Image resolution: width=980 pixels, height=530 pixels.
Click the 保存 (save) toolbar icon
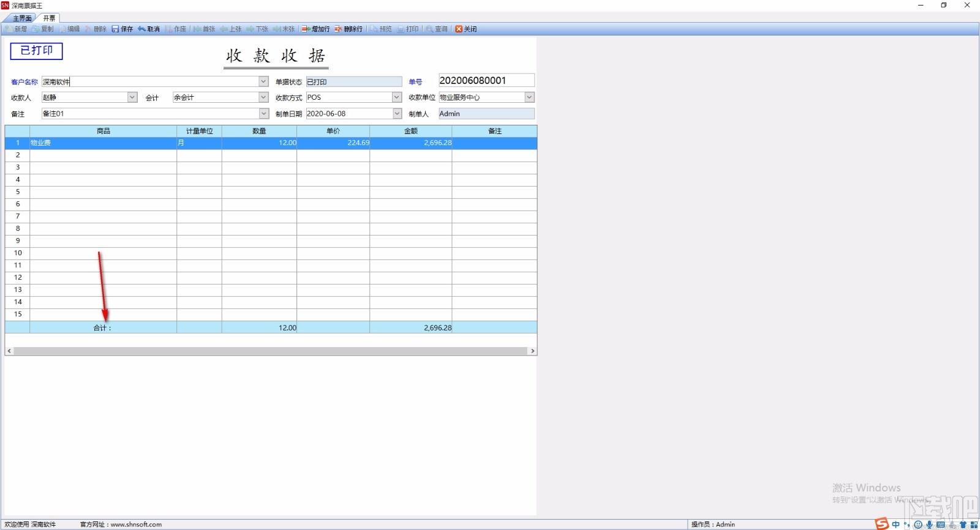115,29
